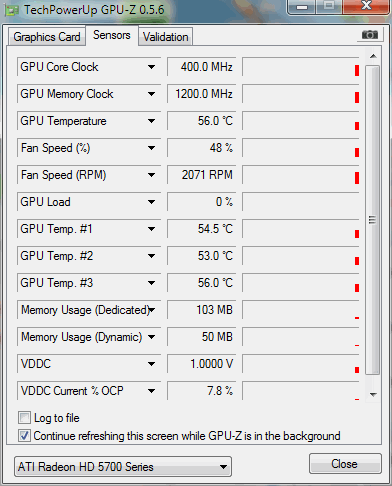Viewport: 392px width, 486px height.
Task: Click the camera screenshot icon
Action: 370,35
